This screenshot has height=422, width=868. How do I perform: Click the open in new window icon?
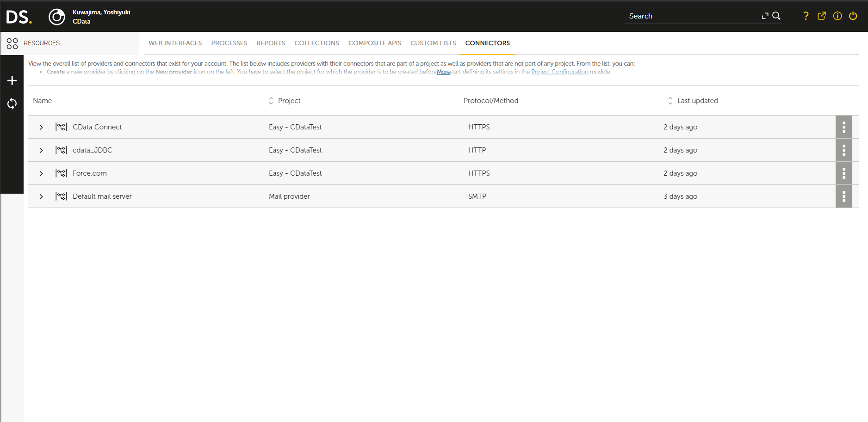[822, 16]
